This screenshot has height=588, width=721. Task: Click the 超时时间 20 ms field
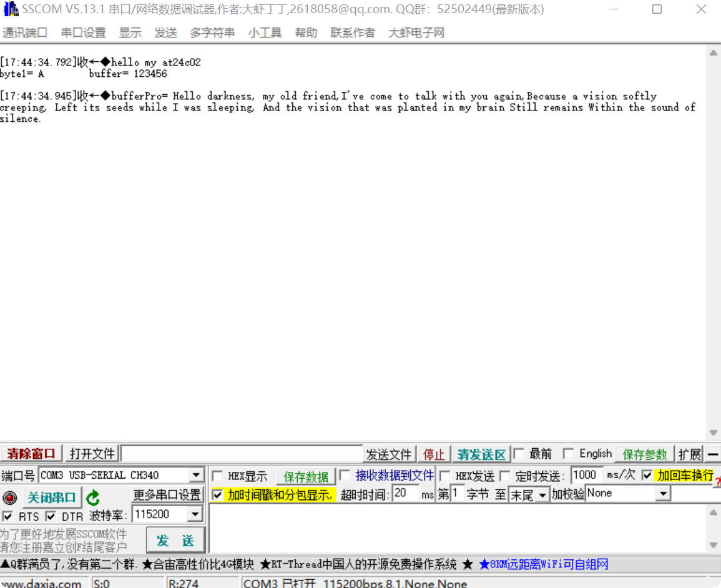tap(406, 493)
